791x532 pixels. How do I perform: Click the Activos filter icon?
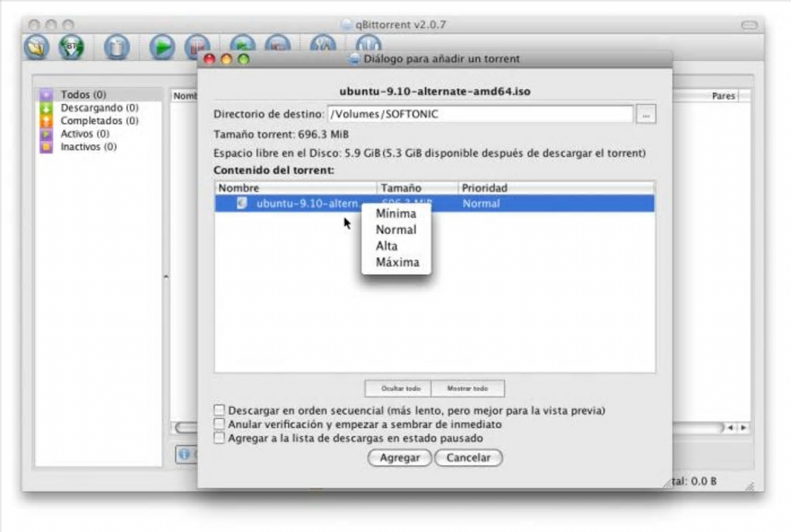[x=47, y=134]
